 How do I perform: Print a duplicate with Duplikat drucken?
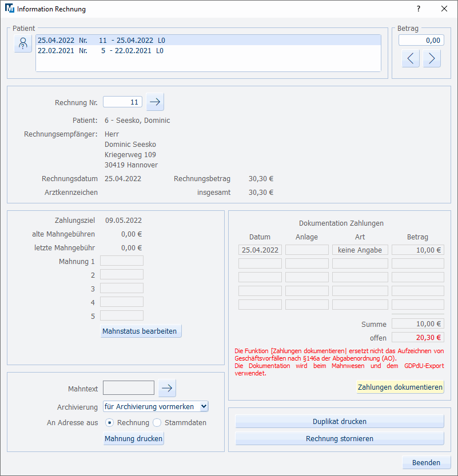[340, 421]
